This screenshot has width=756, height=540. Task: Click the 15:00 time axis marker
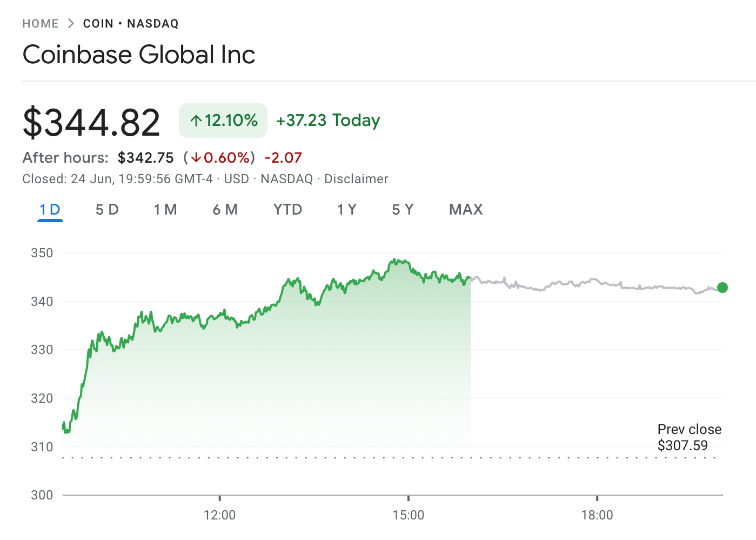click(409, 515)
